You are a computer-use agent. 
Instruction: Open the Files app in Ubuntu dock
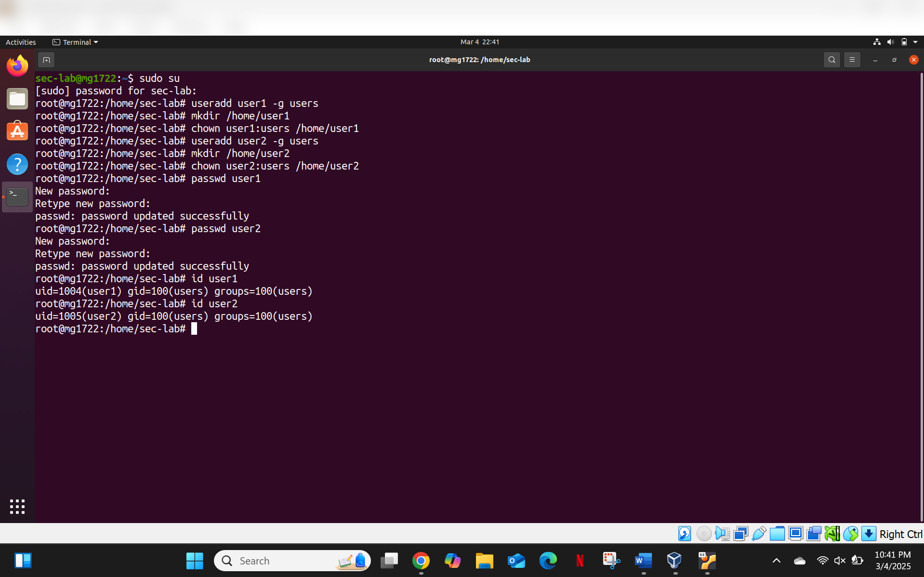[17, 99]
